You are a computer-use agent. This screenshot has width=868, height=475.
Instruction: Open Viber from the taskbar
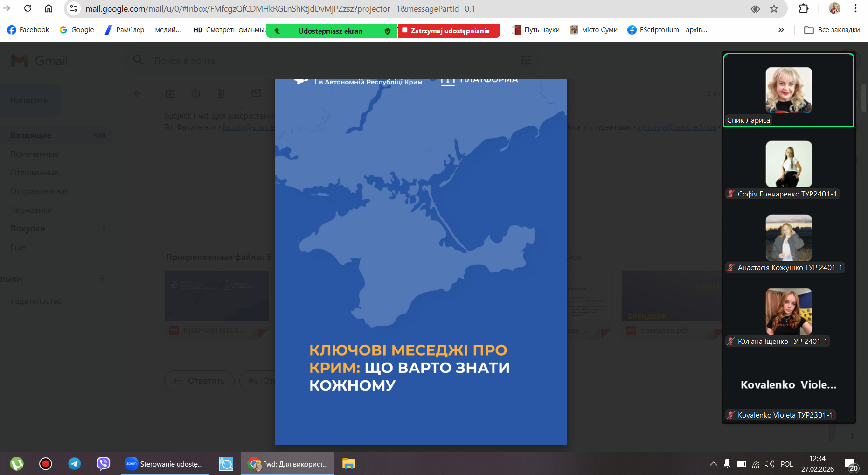tap(103, 463)
